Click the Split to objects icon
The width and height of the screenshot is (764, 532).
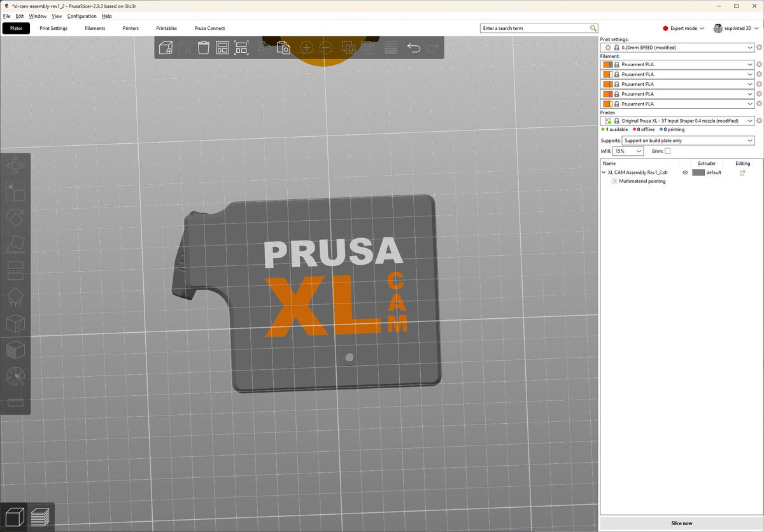click(348, 48)
